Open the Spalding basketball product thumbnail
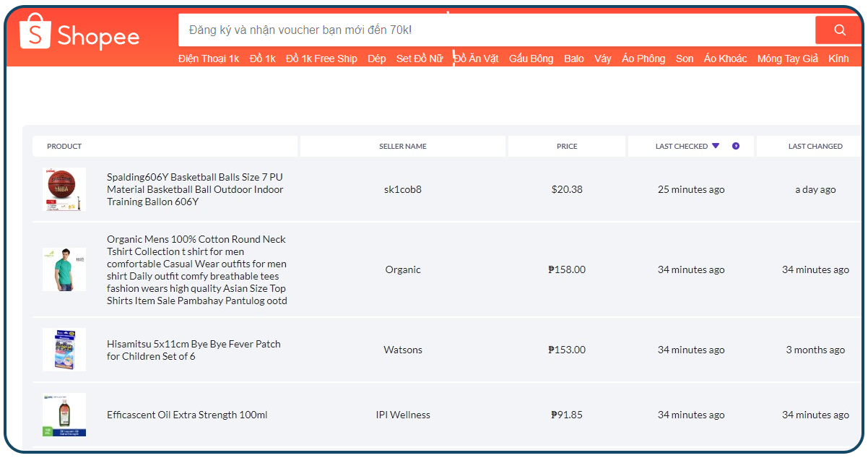The width and height of the screenshot is (868, 458). coord(64,189)
